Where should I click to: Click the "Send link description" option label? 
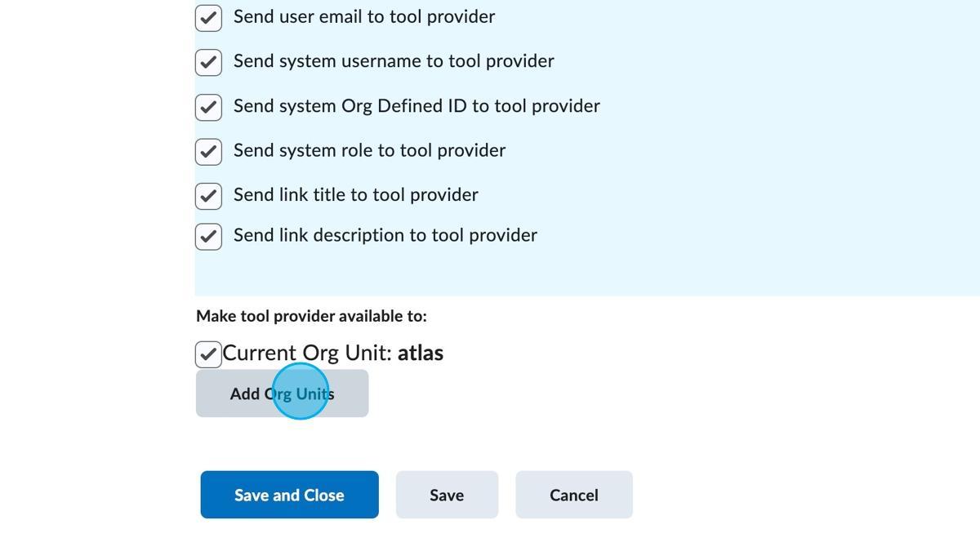[x=385, y=235]
